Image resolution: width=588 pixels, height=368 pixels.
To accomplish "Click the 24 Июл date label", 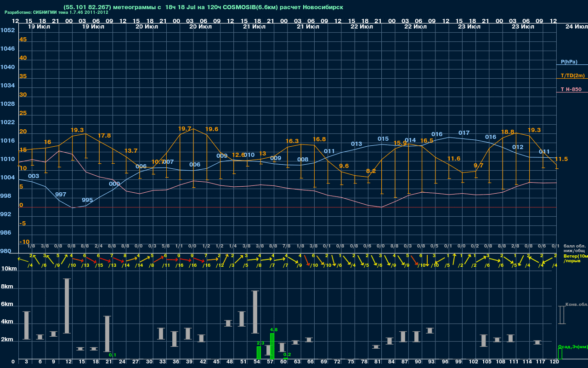I will [576, 27].
